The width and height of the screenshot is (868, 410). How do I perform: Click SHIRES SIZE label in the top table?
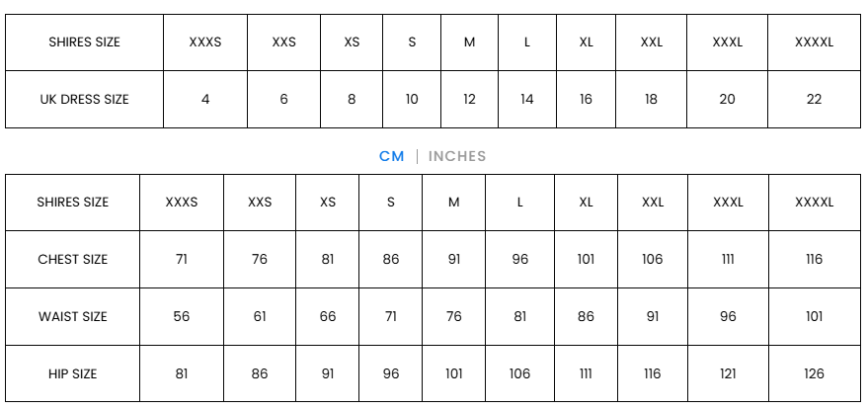click(x=84, y=41)
